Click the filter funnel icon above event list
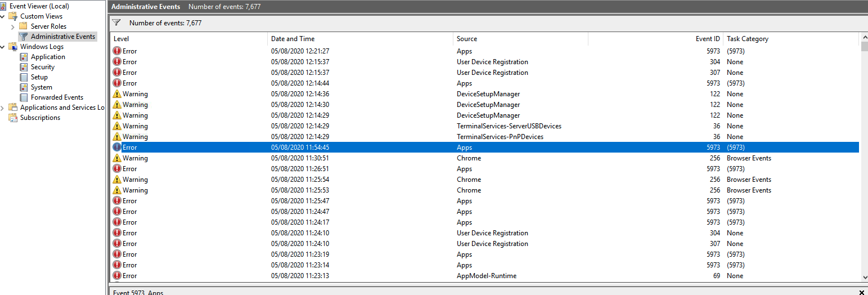The width and height of the screenshot is (868, 295). point(116,23)
